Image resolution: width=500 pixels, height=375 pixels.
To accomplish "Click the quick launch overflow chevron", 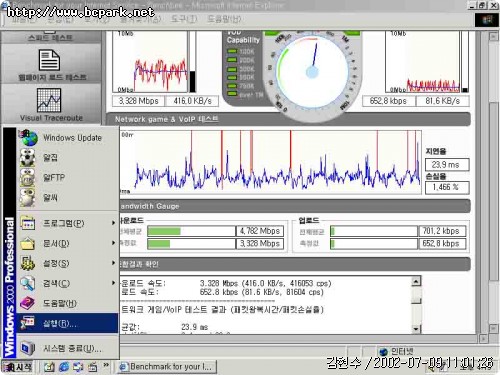I will tap(106, 365).
